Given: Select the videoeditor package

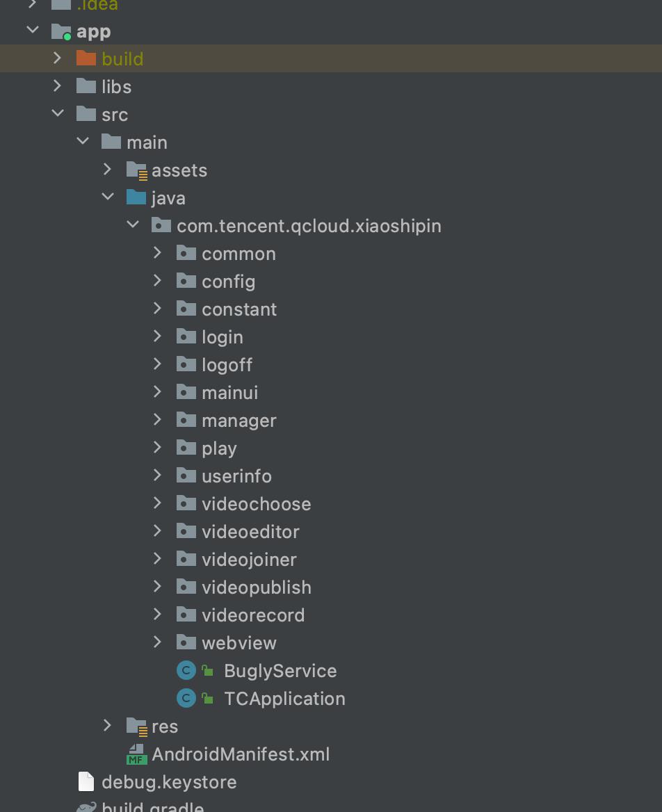Looking at the screenshot, I should [251, 532].
